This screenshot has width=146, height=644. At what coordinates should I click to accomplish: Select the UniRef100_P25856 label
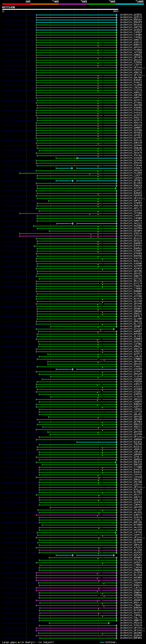131,63
